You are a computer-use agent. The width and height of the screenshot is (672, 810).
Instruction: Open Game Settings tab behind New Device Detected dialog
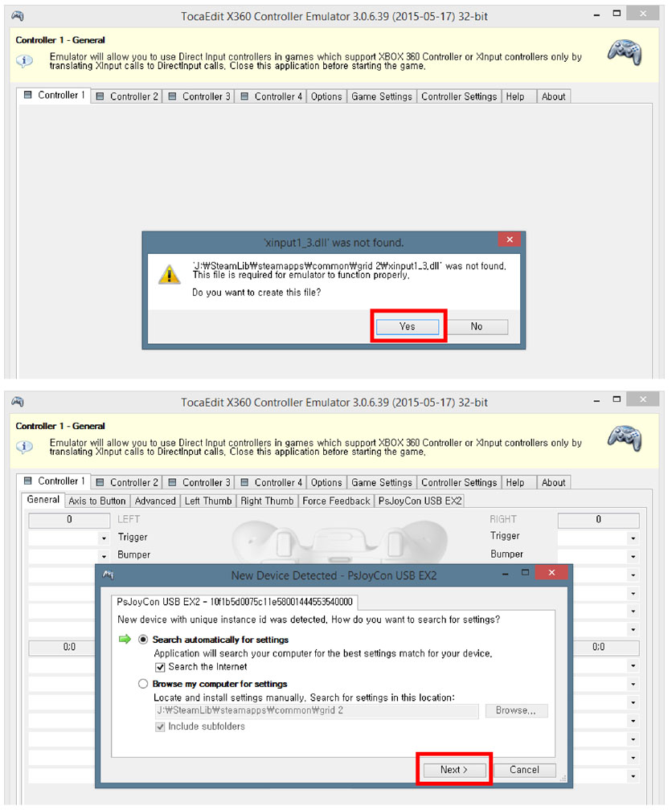[382, 482]
